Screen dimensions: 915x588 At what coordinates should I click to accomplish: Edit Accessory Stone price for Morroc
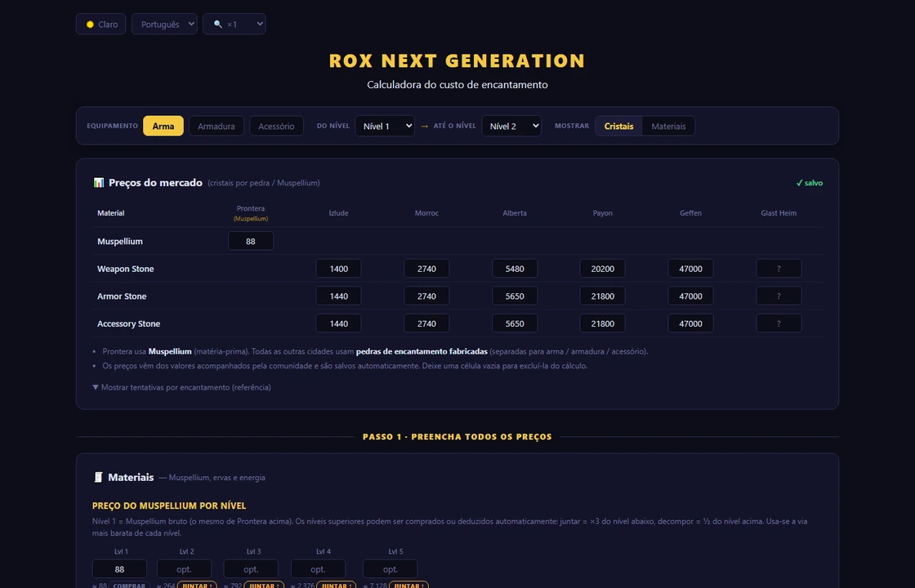(x=426, y=323)
